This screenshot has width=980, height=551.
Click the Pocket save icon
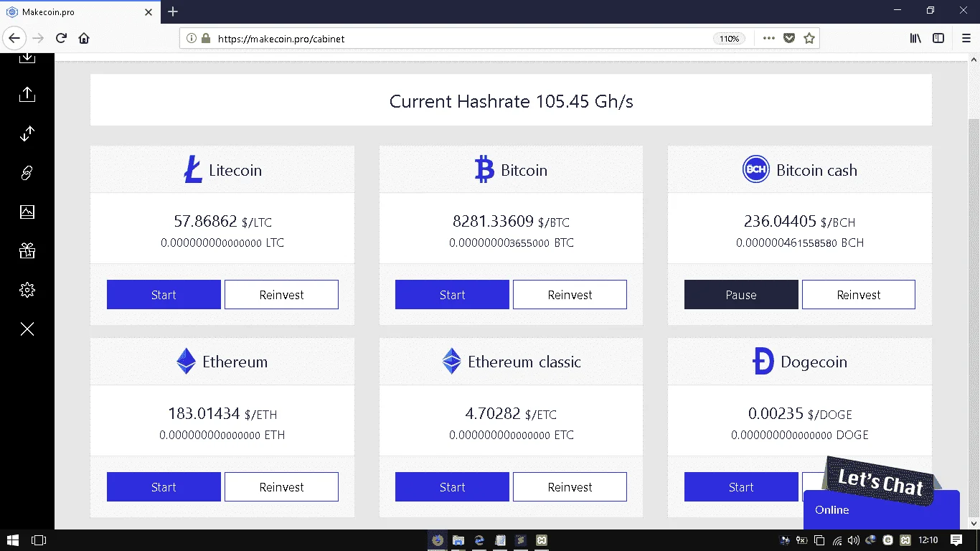tap(789, 38)
